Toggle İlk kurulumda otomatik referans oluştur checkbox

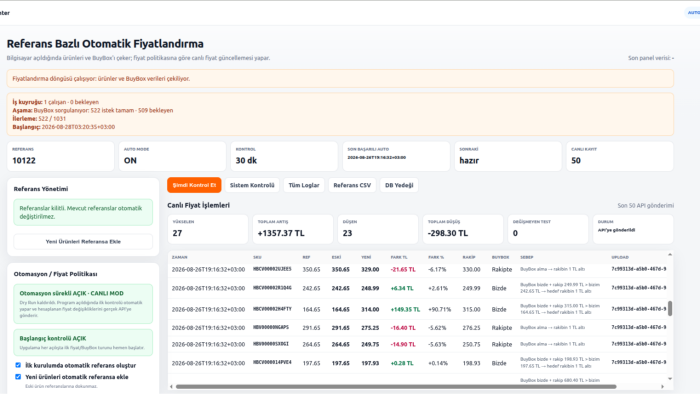point(18,365)
